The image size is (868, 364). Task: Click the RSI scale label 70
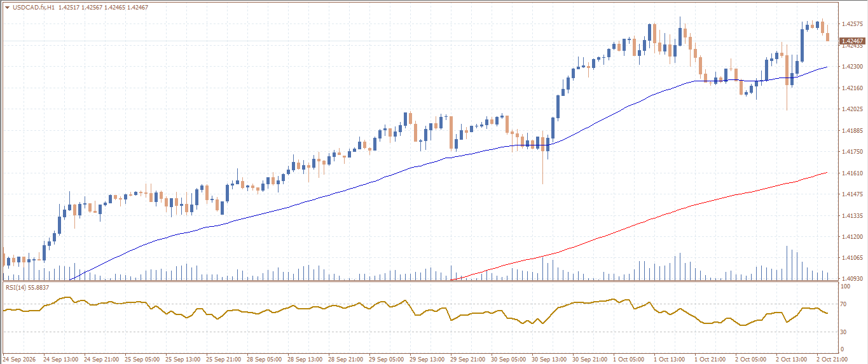[844, 305]
